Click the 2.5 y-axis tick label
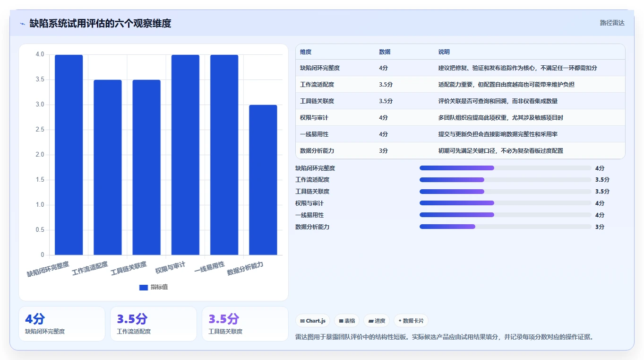This screenshot has width=644, height=360. coord(40,130)
